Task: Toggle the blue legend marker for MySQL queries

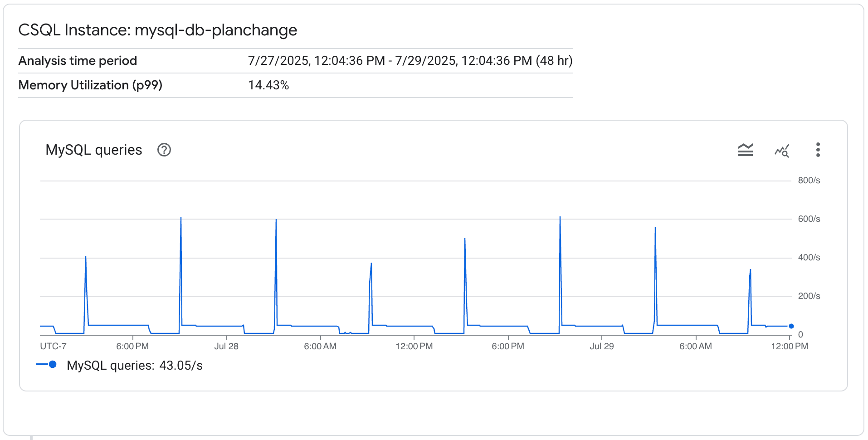Action: pyautogui.click(x=54, y=363)
